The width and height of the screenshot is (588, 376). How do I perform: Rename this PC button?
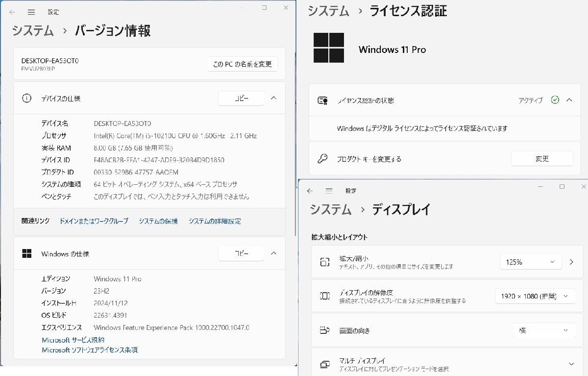tap(243, 64)
